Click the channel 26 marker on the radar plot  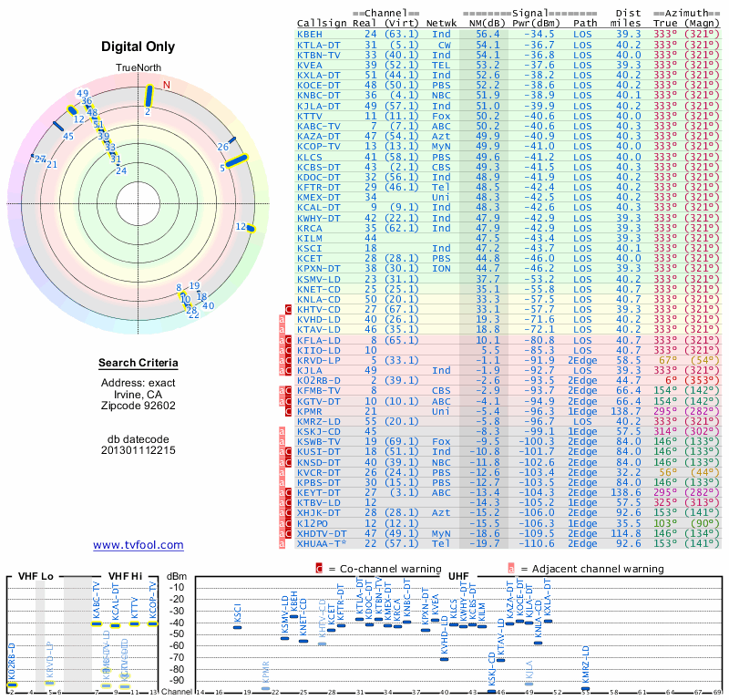click(232, 139)
